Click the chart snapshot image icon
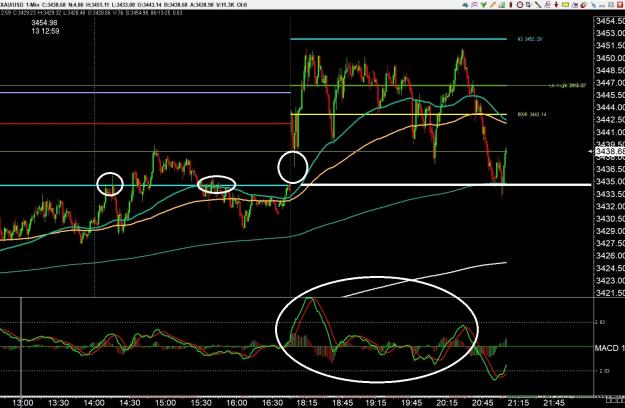 coord(575,5)
